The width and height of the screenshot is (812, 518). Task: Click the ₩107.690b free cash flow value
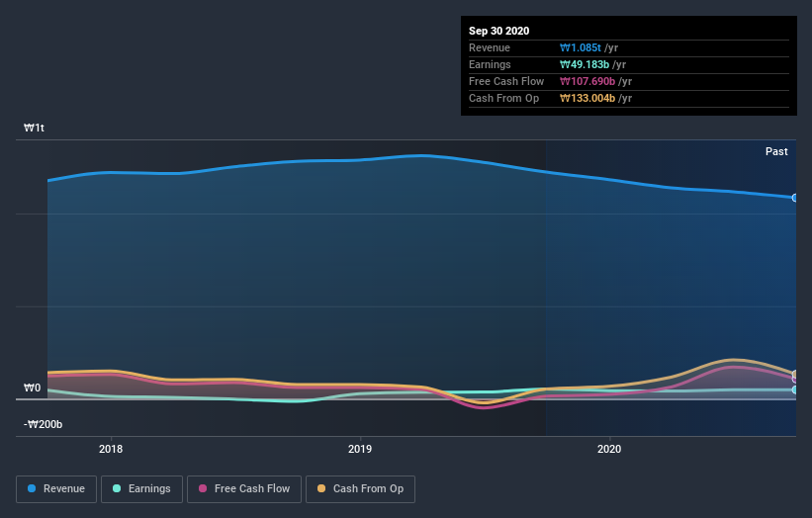[x=587, y=81]
